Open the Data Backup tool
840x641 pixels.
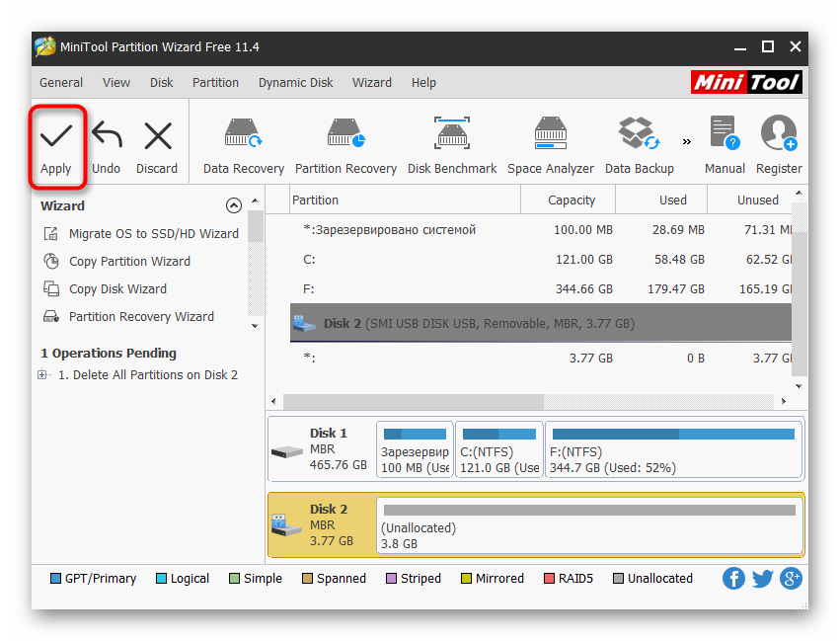639,136
